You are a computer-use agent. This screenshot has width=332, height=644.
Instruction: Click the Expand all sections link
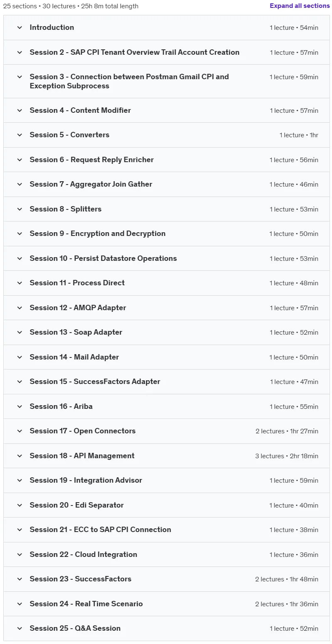tap(300, 6)
